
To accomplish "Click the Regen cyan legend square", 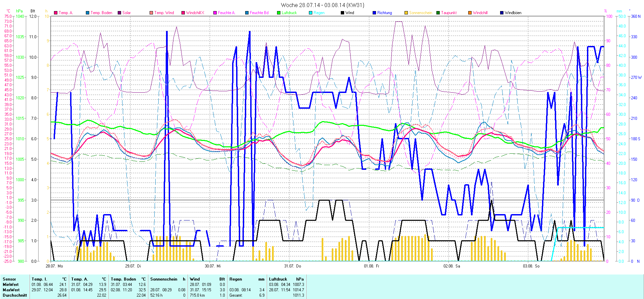I will (311, 13).
